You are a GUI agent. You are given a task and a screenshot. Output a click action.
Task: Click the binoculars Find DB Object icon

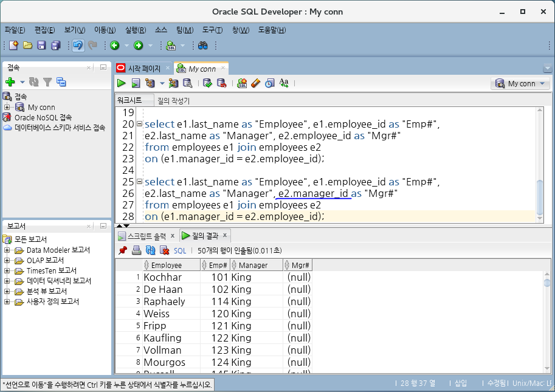pyautogui.click(x=203, y=46)
